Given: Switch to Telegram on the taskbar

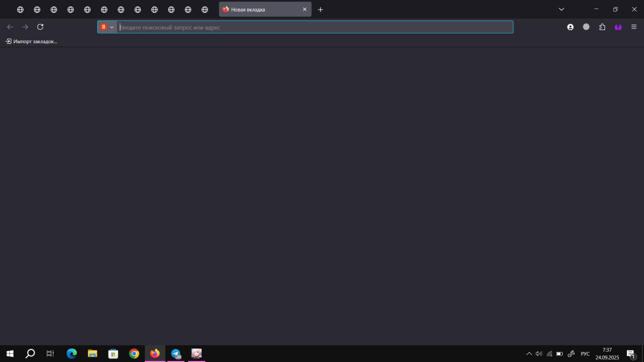Looking at the screenshot, I should 176,353.
